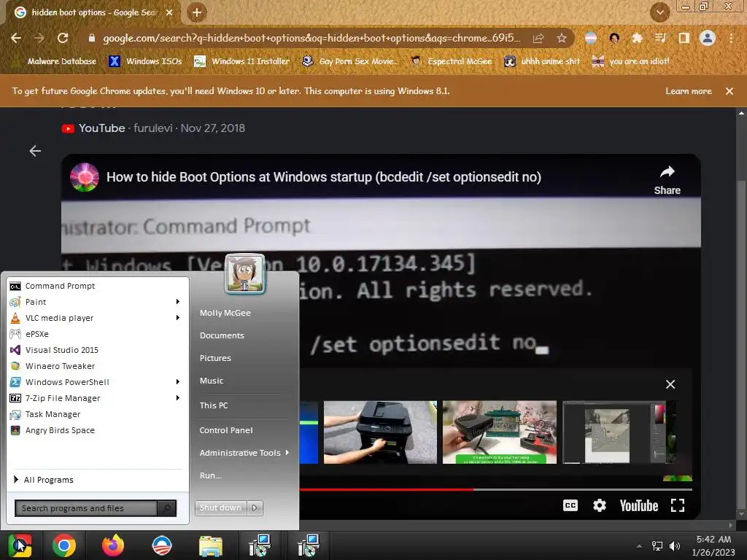Open the Malware Database bookmark

55,61
